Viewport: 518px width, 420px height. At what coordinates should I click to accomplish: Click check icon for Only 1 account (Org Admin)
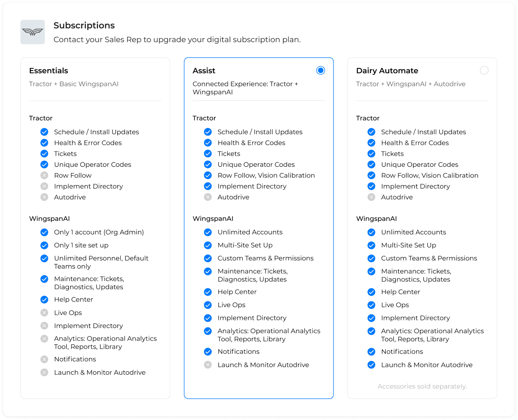click(44, 232)
